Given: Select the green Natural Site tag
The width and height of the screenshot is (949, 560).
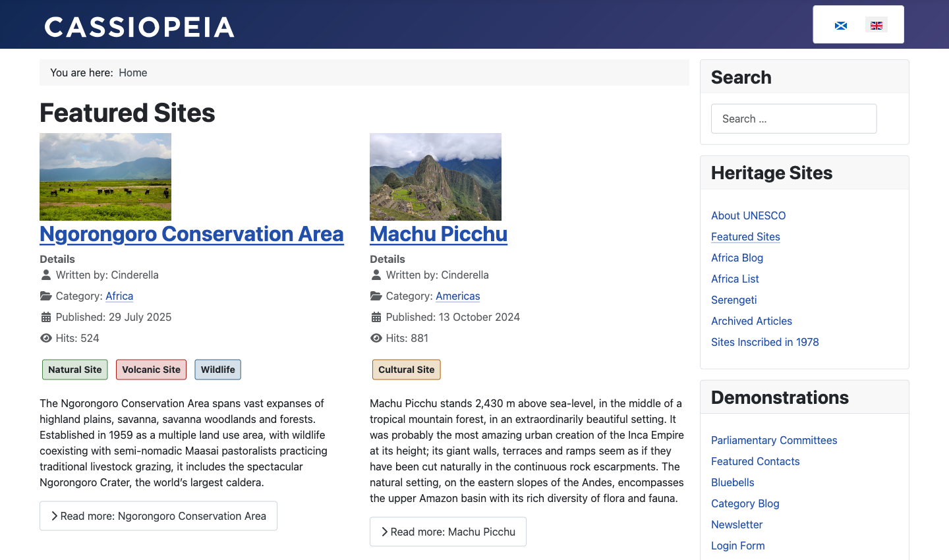Looking at the screenshot, I should coord(75,370).
